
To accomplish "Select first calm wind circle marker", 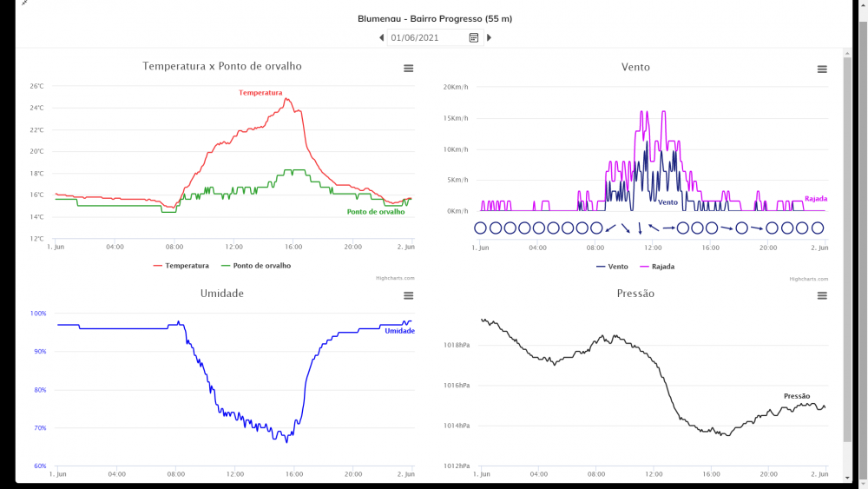I will [480, 228].
